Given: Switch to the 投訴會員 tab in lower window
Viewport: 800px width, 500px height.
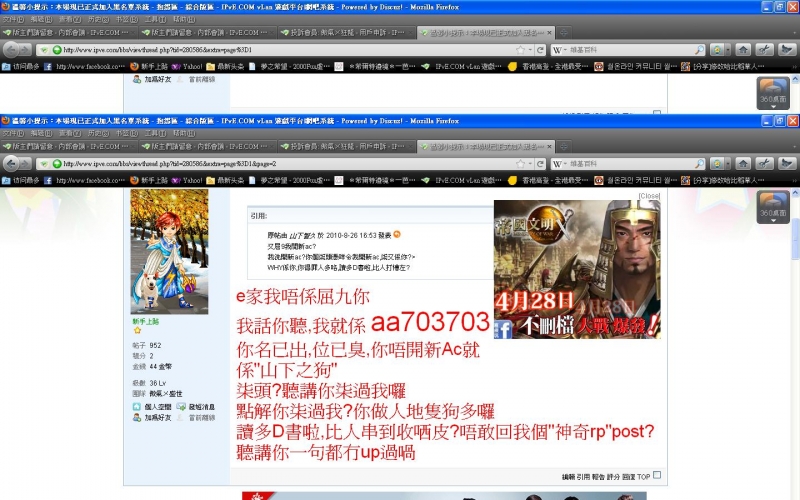Looking at the screenshot, I should pyautogui.click(x=347, y=146).
